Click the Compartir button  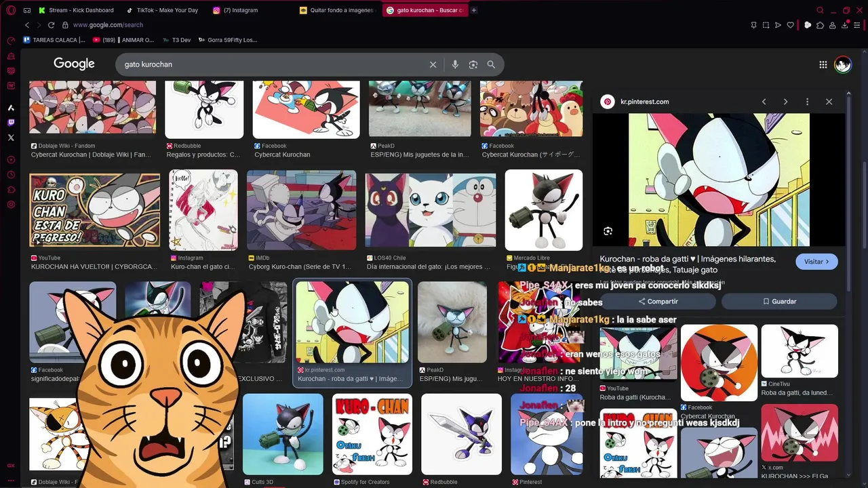(658, 302)
